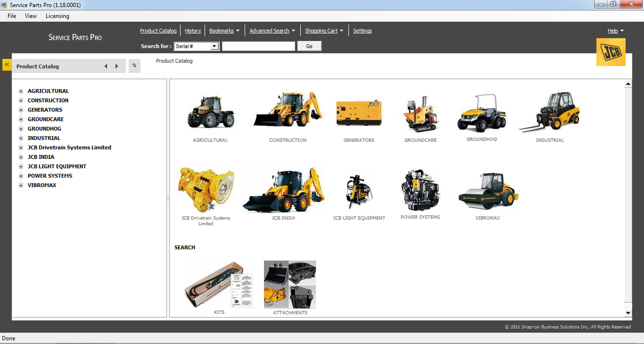Select JCB Drivetrain Systems Limited gearbox image

[x=206, y=190]
